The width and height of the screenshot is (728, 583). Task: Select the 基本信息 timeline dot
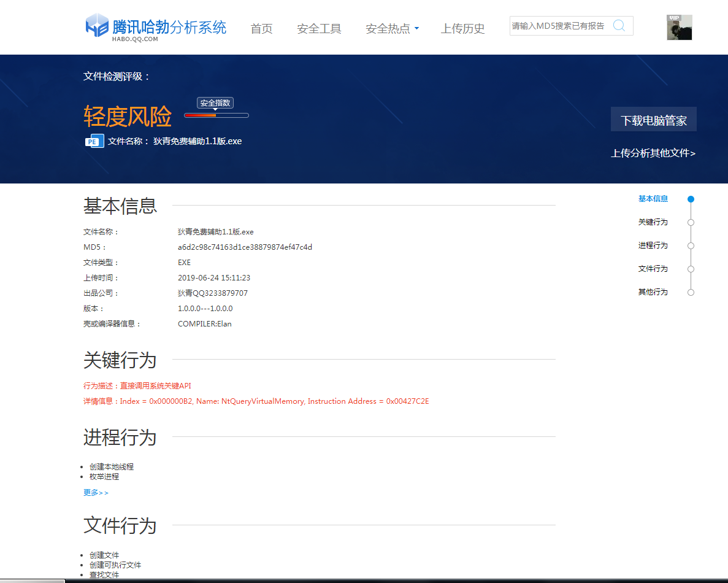coord(691,199)
